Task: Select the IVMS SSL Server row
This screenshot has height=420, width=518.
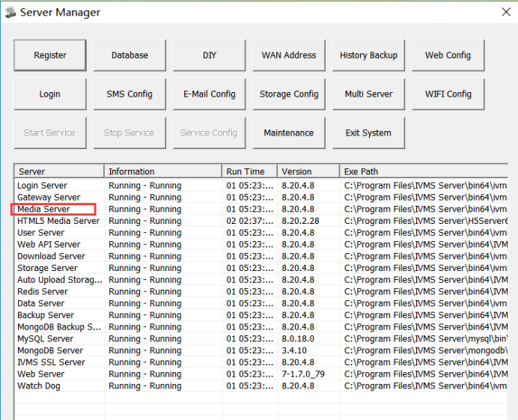Action: [x=261, y=362]
